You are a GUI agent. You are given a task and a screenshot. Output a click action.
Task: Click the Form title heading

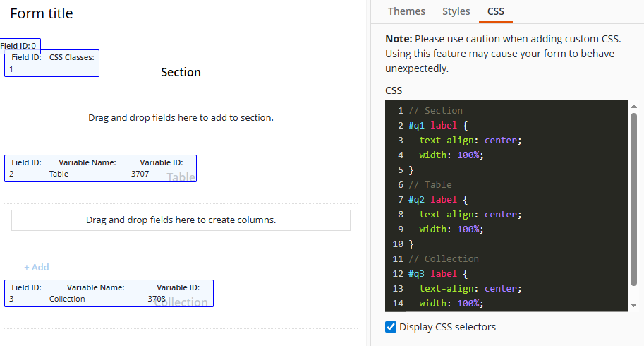click(x=42, y=13)
